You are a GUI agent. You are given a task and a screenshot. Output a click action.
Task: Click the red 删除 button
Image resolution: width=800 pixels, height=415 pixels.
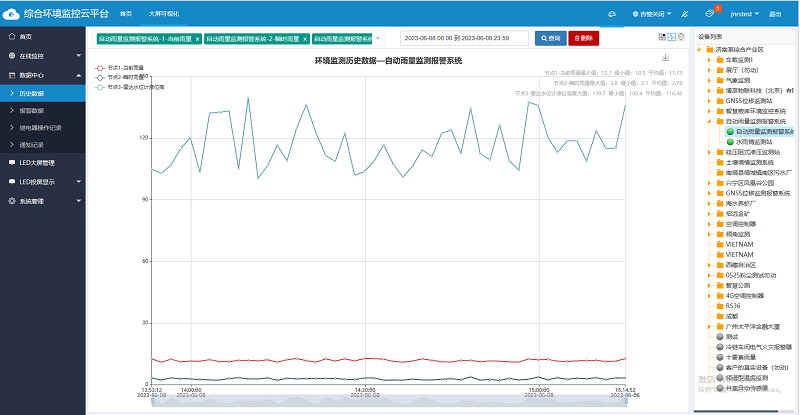[584, 38]
